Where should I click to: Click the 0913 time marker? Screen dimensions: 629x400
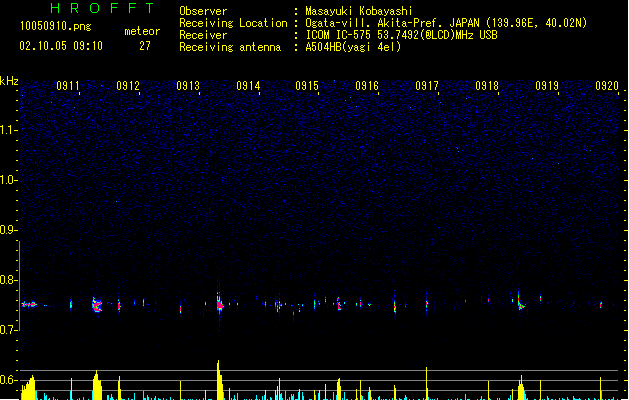188,86
